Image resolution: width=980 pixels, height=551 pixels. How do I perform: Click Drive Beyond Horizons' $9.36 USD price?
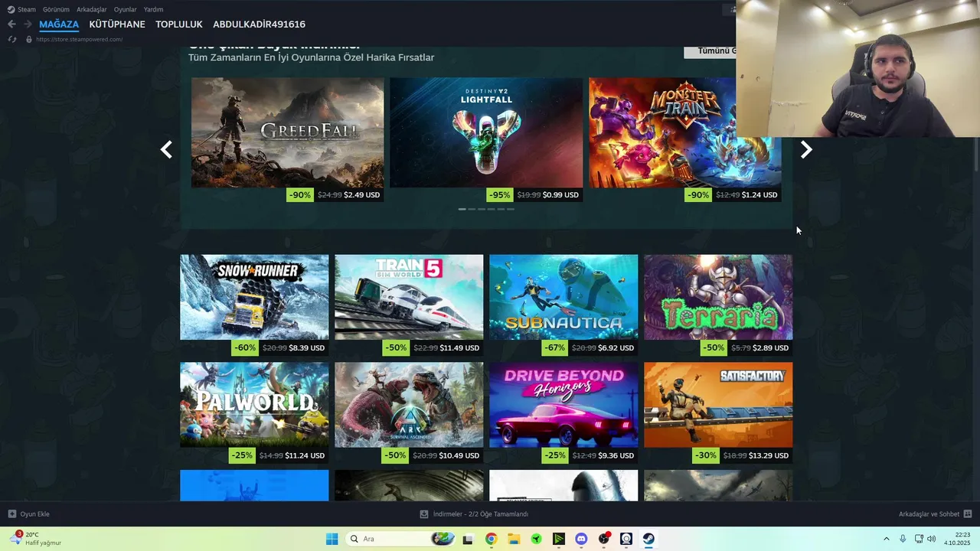pos(616,455)
